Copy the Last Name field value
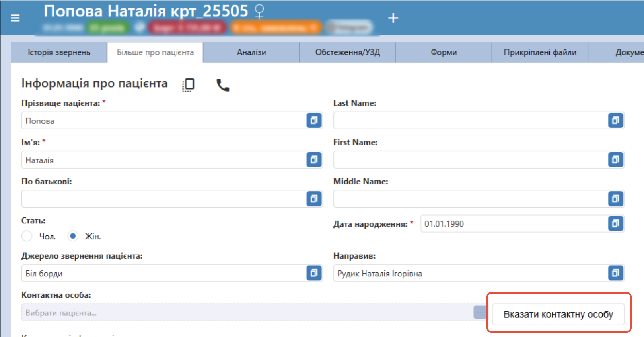This screenshot has width=644, height=337. [x=615, y=120]
